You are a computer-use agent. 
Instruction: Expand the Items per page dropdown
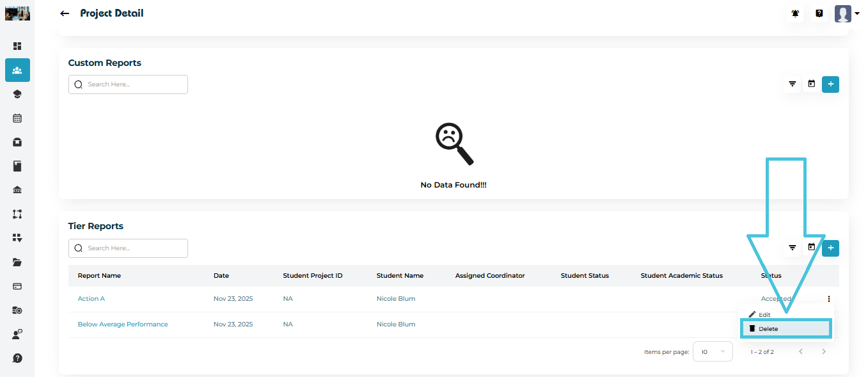(713, 351)
